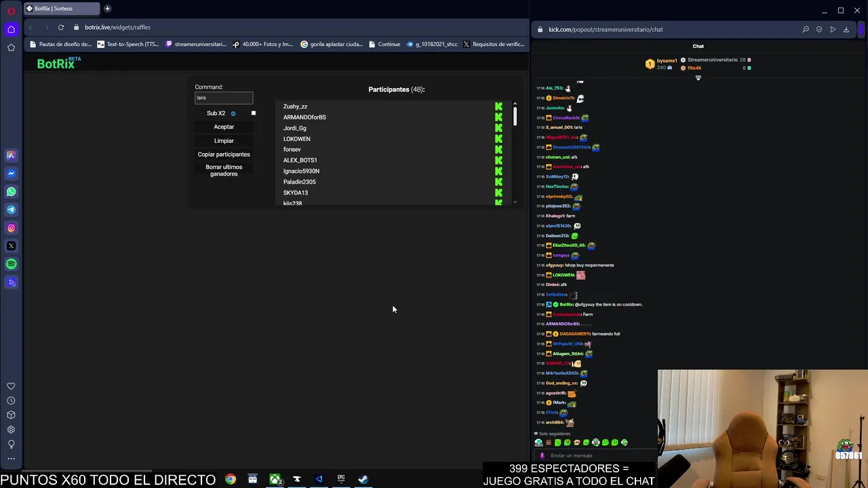Select participant Paladin2305
Viewport: 868px width, 488px height.
[x=299, y=182]
